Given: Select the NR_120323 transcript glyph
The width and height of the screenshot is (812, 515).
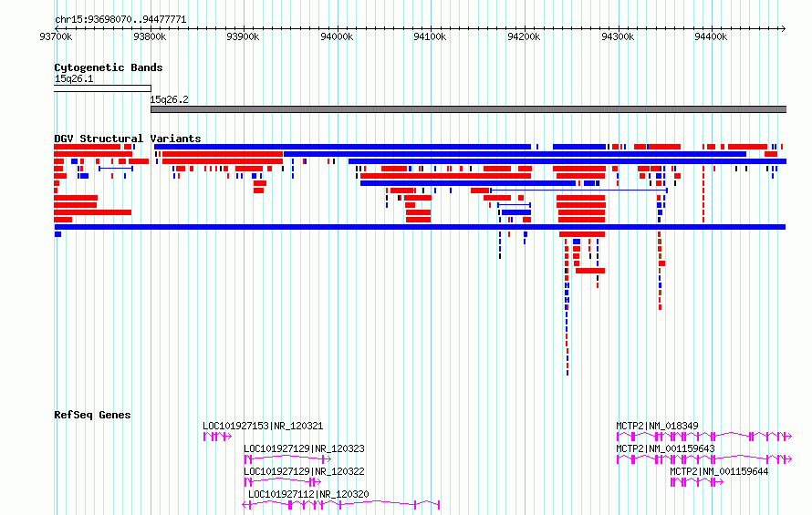Looking at the screenshot, I should coord(287,459).
